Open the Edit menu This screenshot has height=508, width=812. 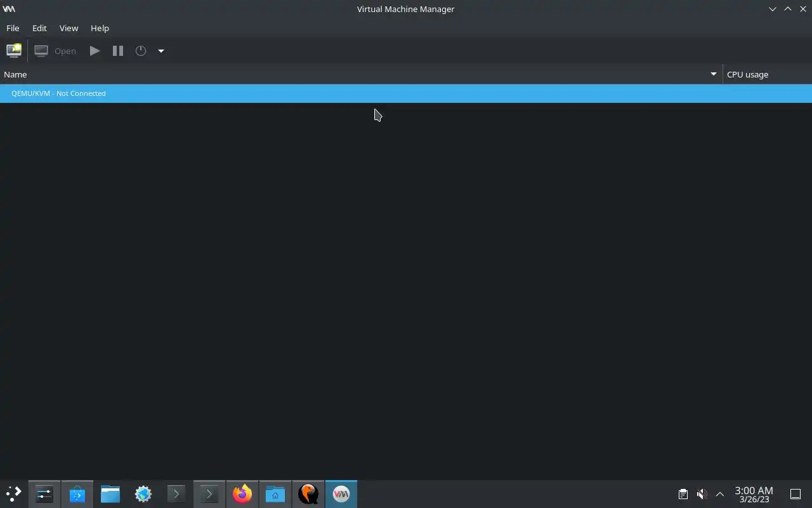click(39, 28)
